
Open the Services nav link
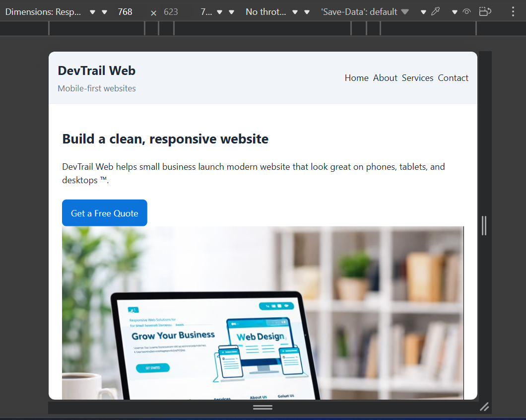pos(418,78)
